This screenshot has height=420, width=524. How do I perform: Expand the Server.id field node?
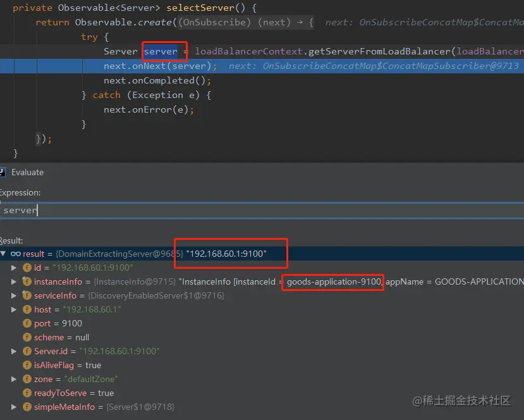click(x=14, y=352)
